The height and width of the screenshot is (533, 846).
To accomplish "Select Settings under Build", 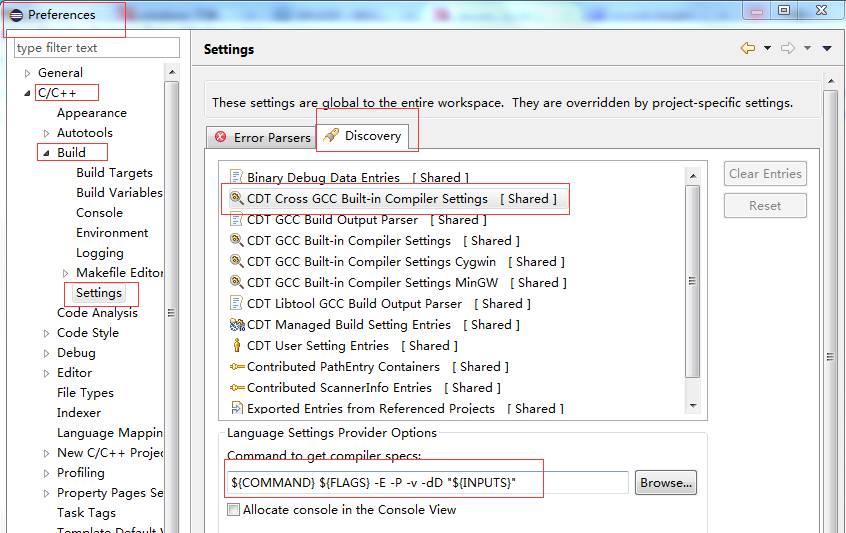I will (99, 293).
